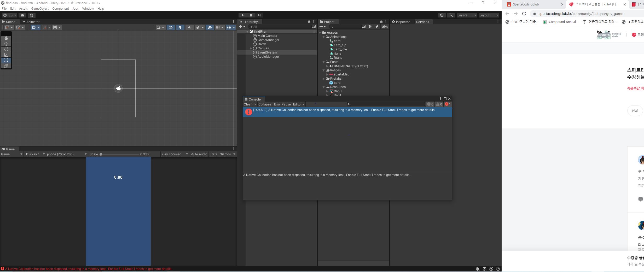This screenshot has height=272, width=644.
Task: Select the Rotate tool in Scene overlay
Action: (6, 49)
